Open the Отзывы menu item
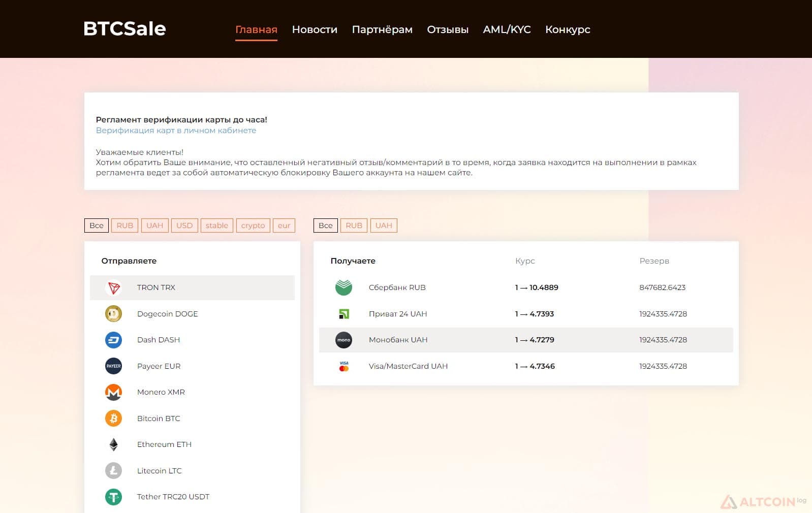812x513 pixels. (x=448, y=29)
